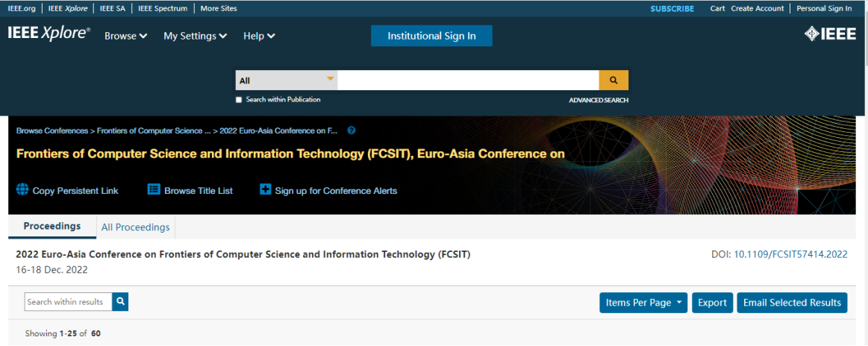Click Frontiers of Computer Science breadcrumb
The width and height of the screenshot is (868, 346).
click(154, 131)
